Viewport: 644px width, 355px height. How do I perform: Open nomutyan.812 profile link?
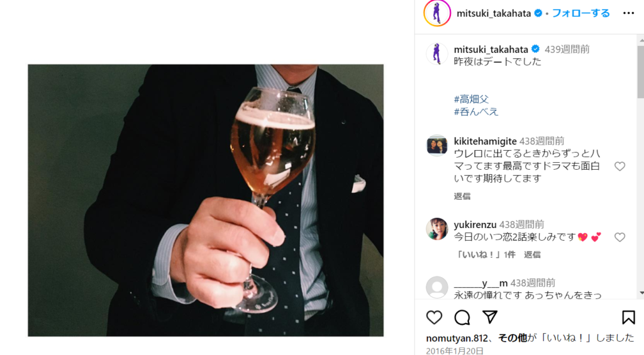457,338
